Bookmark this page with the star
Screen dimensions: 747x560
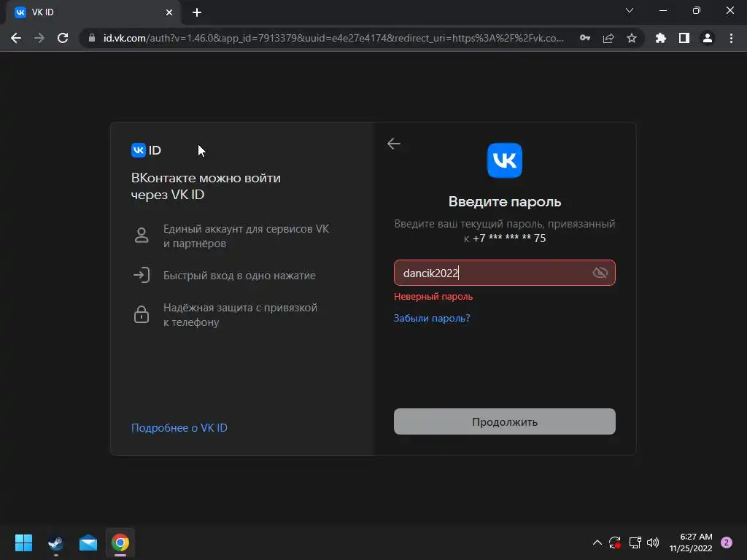[x=632, y=38]
